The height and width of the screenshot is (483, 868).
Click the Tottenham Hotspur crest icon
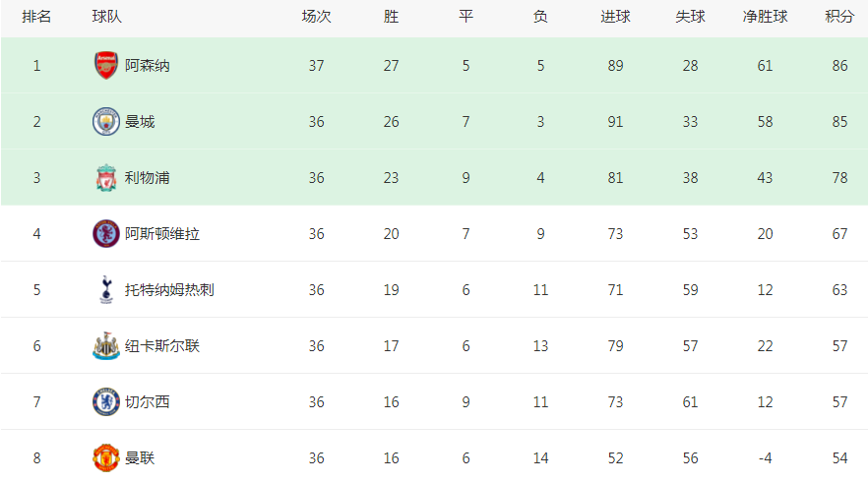click(105, 290)
